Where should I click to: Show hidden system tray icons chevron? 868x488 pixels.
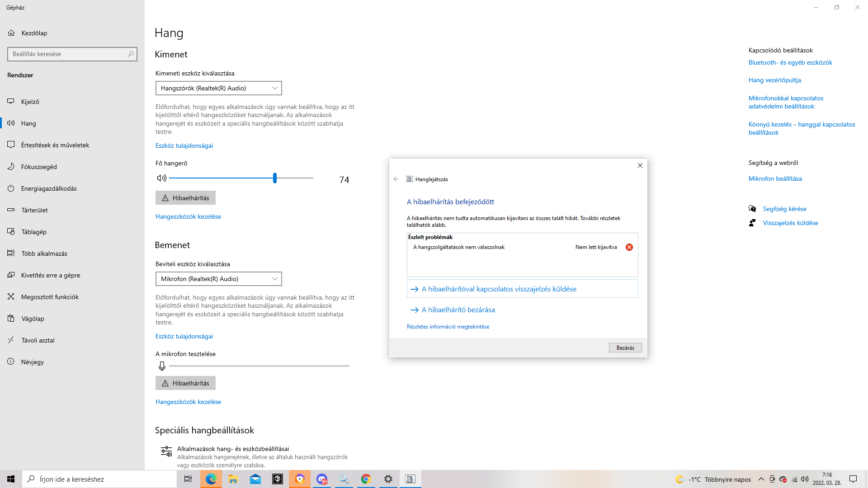(761, 479)
